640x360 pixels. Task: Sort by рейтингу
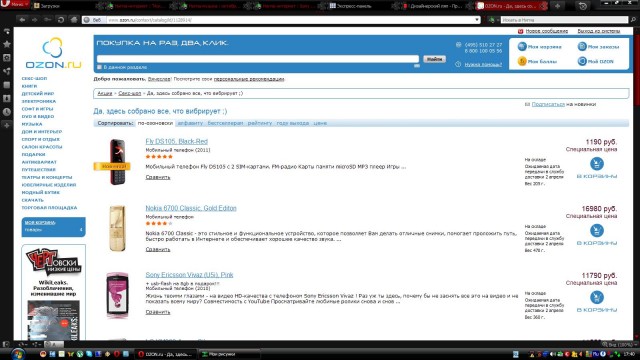260,123
